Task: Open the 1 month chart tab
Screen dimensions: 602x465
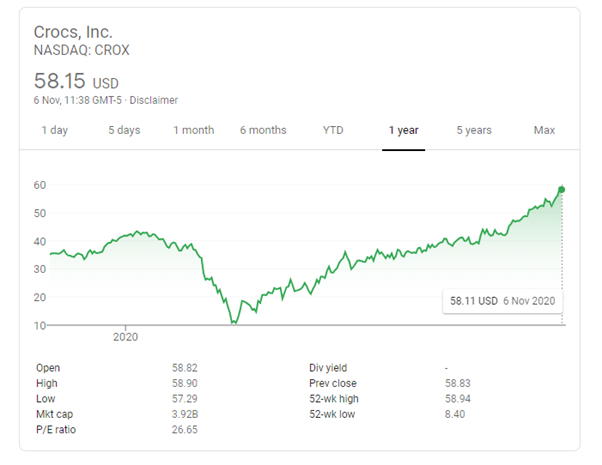Action: (193, 130)
